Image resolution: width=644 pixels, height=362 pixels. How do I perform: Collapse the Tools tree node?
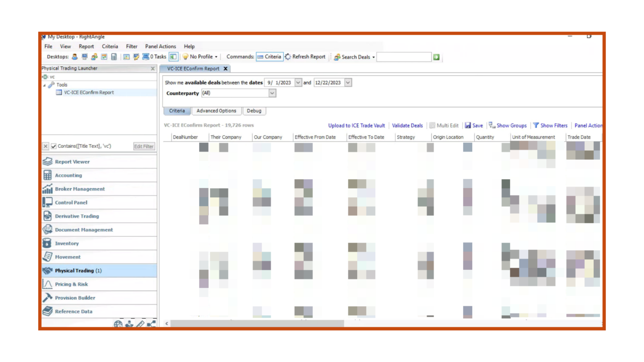[44, 85]
